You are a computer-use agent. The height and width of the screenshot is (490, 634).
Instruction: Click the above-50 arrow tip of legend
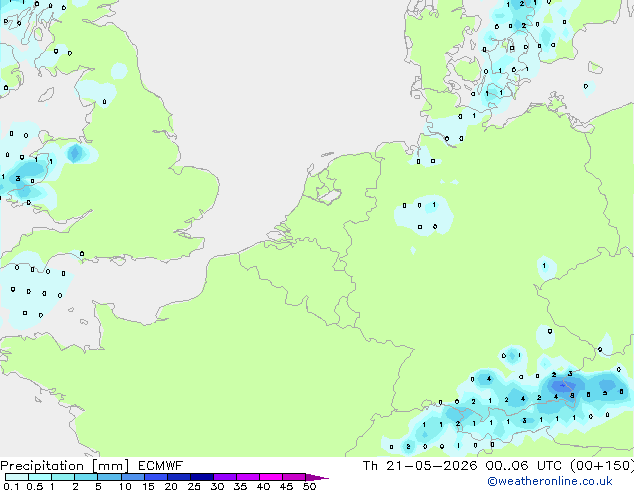(317, 477)
